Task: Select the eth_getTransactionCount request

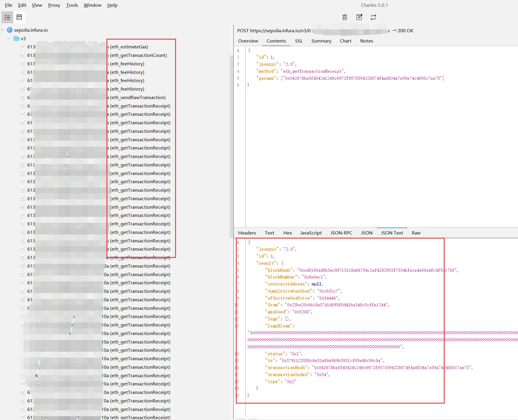Action: tap(138, 55)
